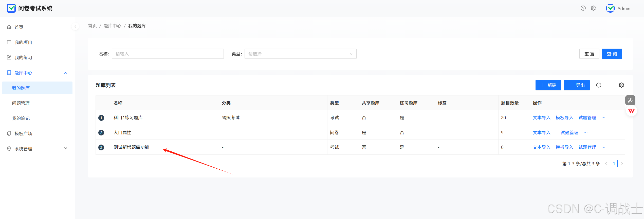Screen dimensions: 644x219
Task: Click the 首页 breadcrumb link
Action: 92,26
